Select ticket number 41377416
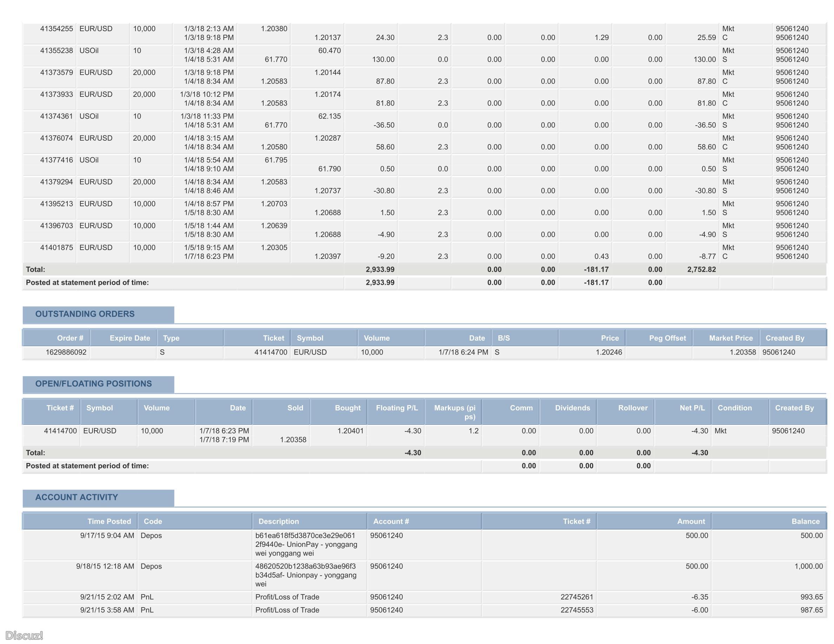 [x=57, y=160]
